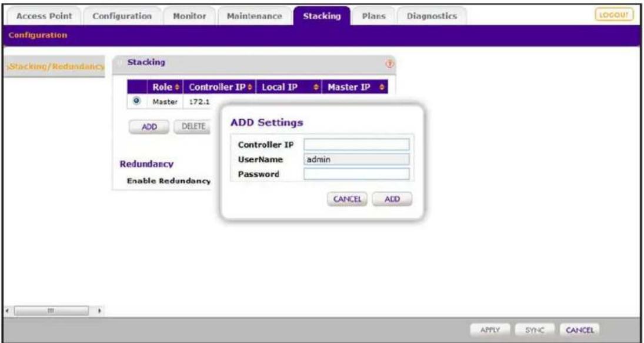This screenshot has height=343, width=644.
Task: Click the SYNC button at bottom
Action: [x=535, y=330]
